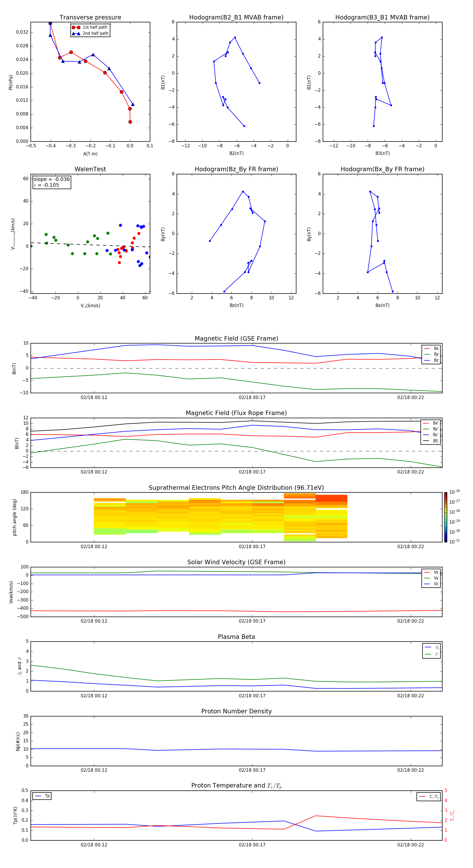This screenshot has width=473, height=868.
Task: Select 'Vx' in solar wind velocity legend
Action: point(431,572)
